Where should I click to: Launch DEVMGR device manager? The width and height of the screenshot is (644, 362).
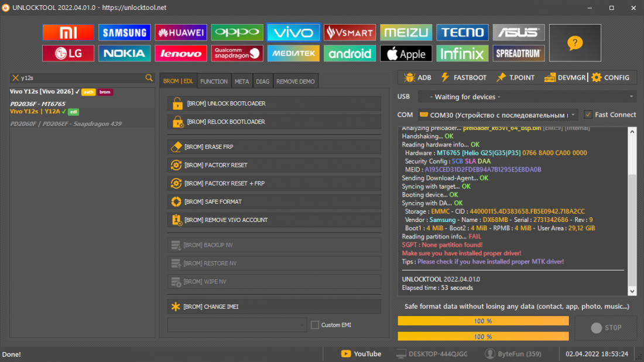[565, 77]
